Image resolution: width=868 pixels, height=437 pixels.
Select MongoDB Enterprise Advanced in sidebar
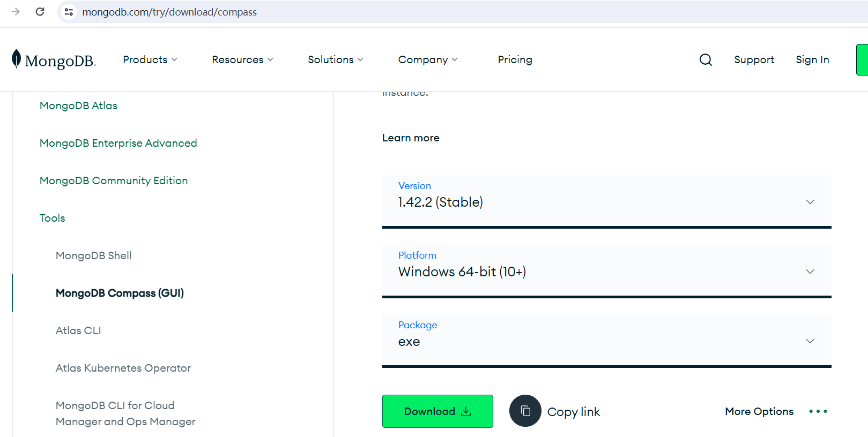[118, 143]
